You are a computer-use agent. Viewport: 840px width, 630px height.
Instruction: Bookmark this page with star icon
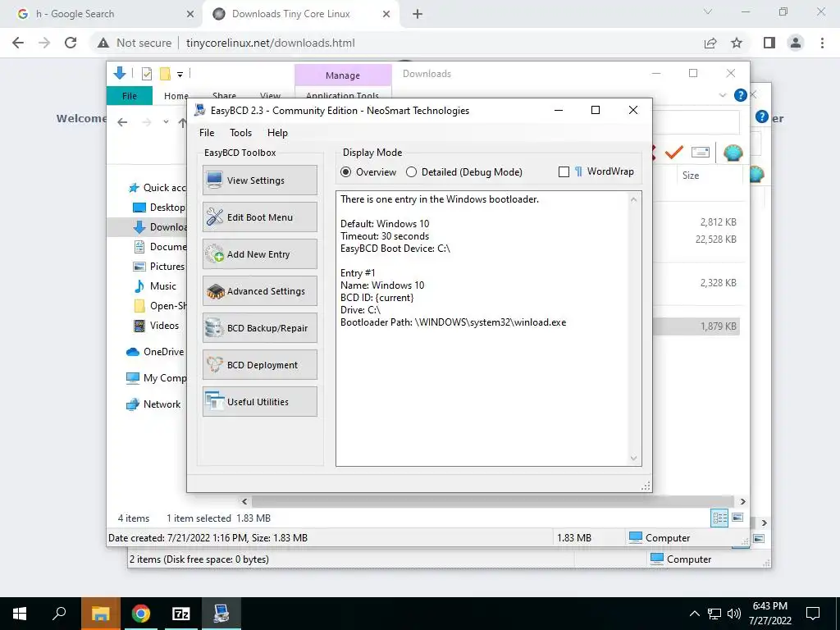point(737,43)
